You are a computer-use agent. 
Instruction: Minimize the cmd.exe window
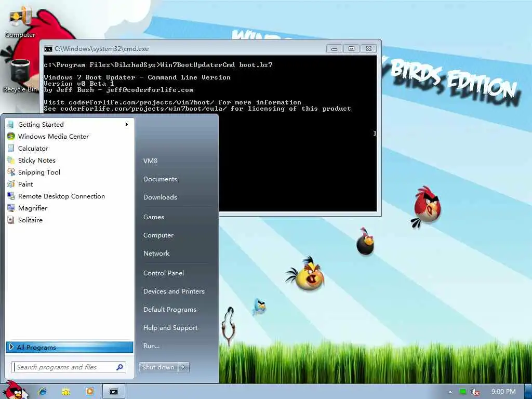(x=334, y=49)
